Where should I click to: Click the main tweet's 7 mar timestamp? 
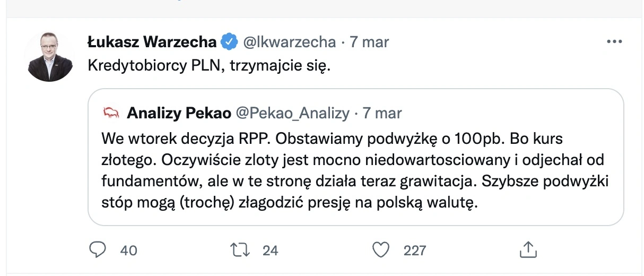tap(369, 42)
